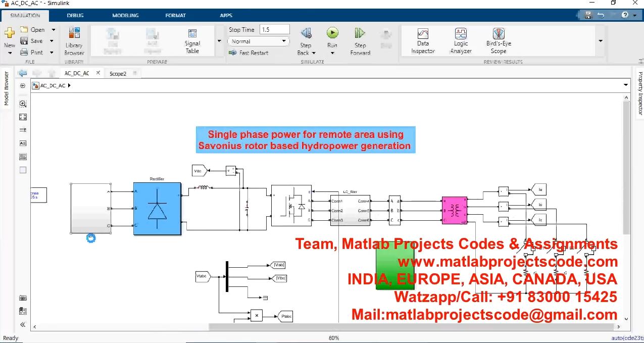
Task: Toggle Fast Restart
Action: click(249, 53)
